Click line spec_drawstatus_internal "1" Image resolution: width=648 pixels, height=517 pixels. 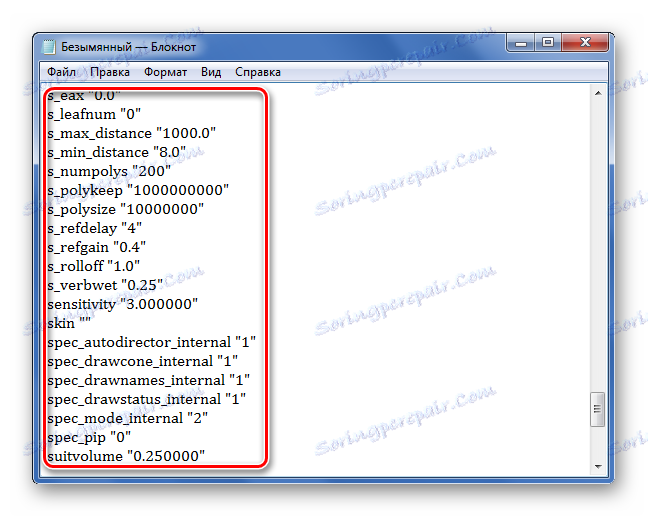point(147,400)
